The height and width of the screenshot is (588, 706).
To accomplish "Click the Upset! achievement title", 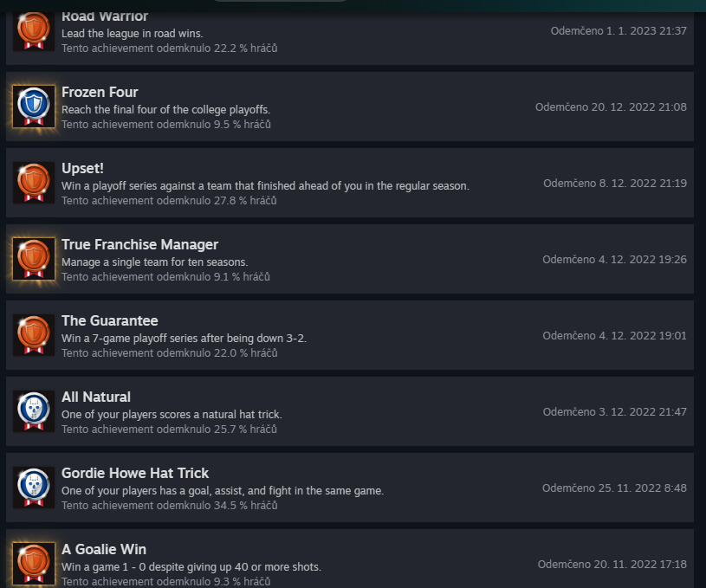I will 82,168.
